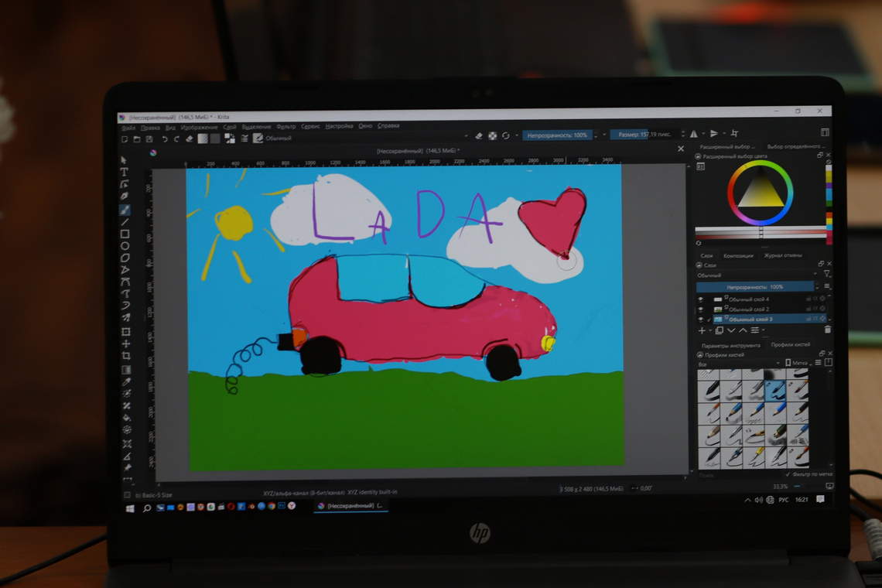Open the layer filter funnel icon
Viewport: 882px width, 588px height.
click(x=827, y=274)
